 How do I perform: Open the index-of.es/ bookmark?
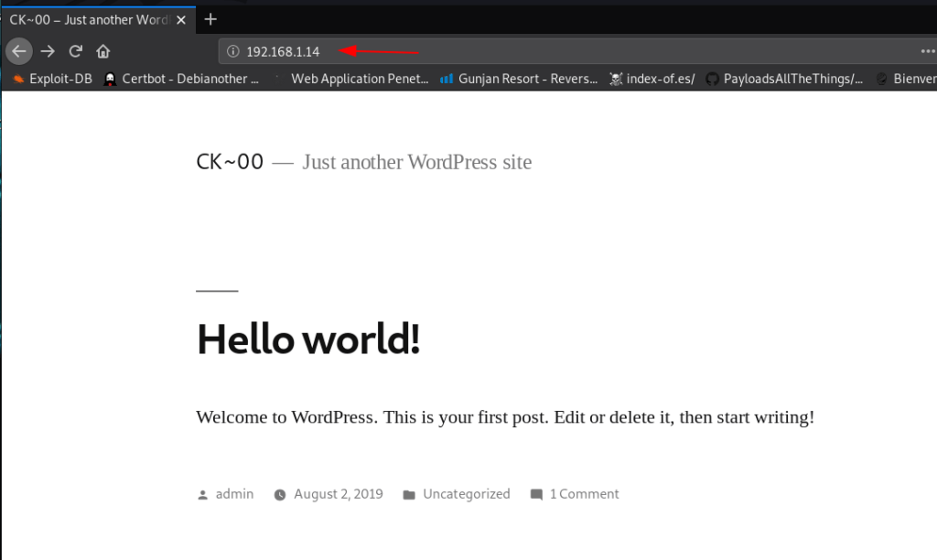652,79
